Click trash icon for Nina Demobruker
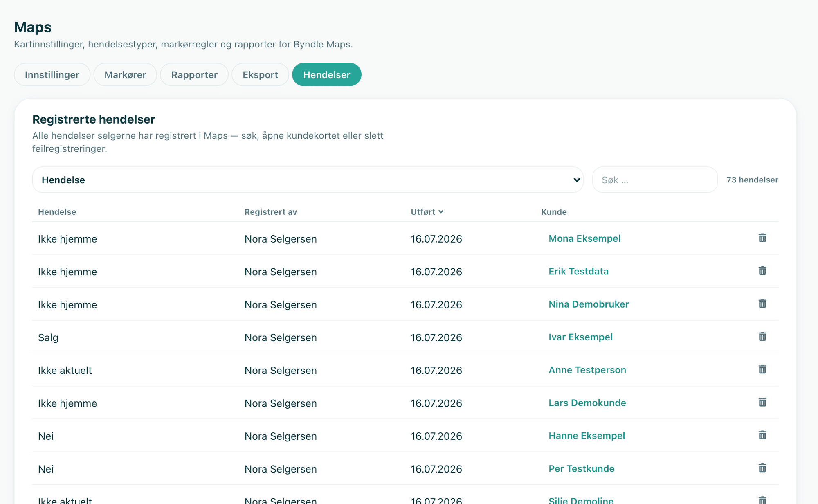The height and width of the screenshot is (504, 818). click(x=762, y=304)
